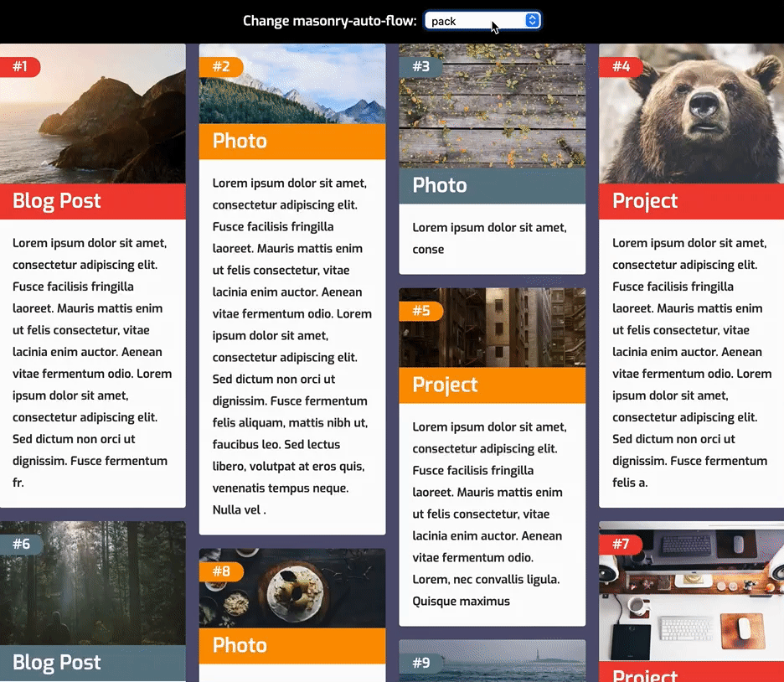Click the #2 orange badge label

221,66
